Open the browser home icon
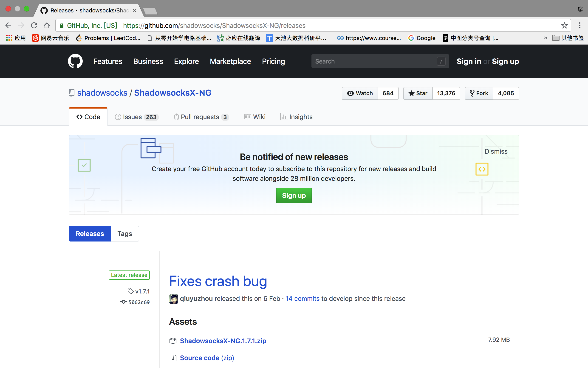The width and height of the screenshot is (588, 368). pos(47,25)
